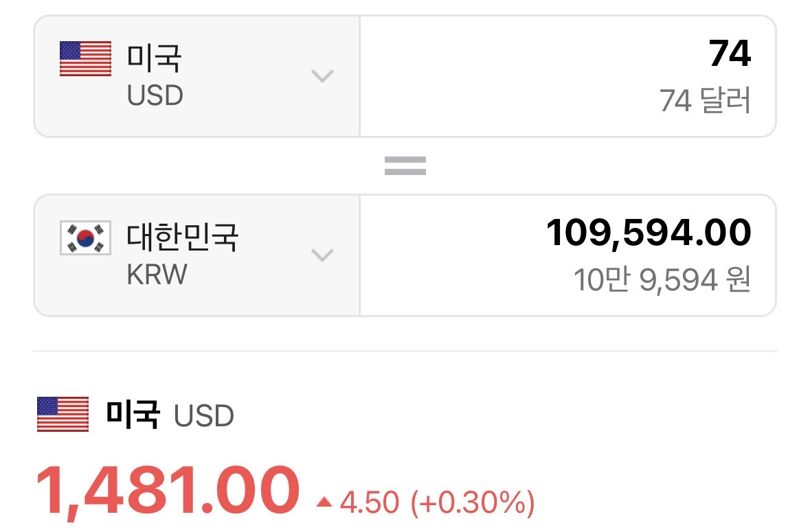Click the (+0.30%) percentage change

coord(472,503)
